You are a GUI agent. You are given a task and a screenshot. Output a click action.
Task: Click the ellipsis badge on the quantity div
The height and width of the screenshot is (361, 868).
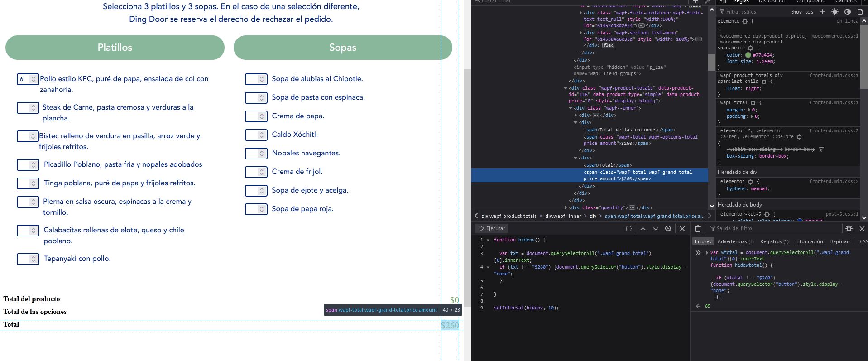click(x=632, y=208)
